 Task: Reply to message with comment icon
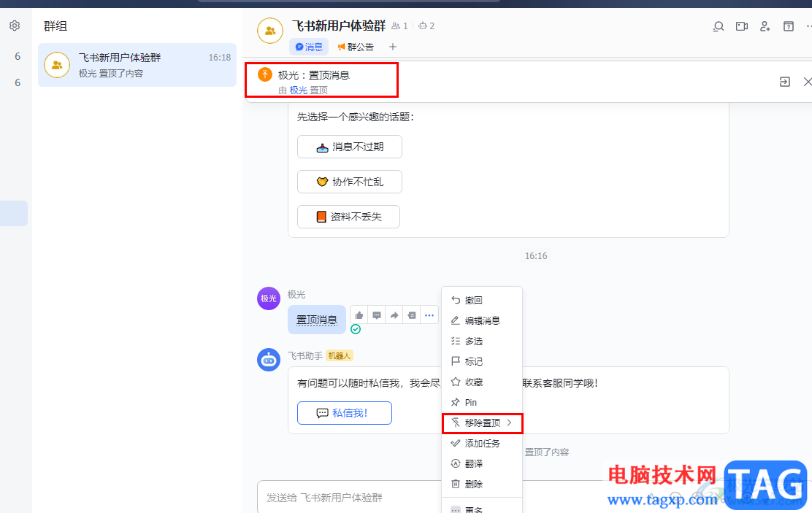pyautogui.click(x=377, y=315)
